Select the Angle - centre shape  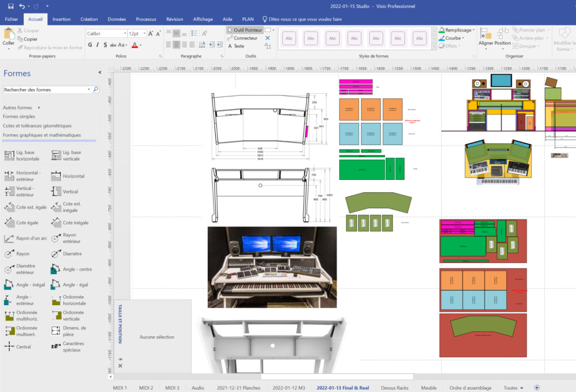72,269
